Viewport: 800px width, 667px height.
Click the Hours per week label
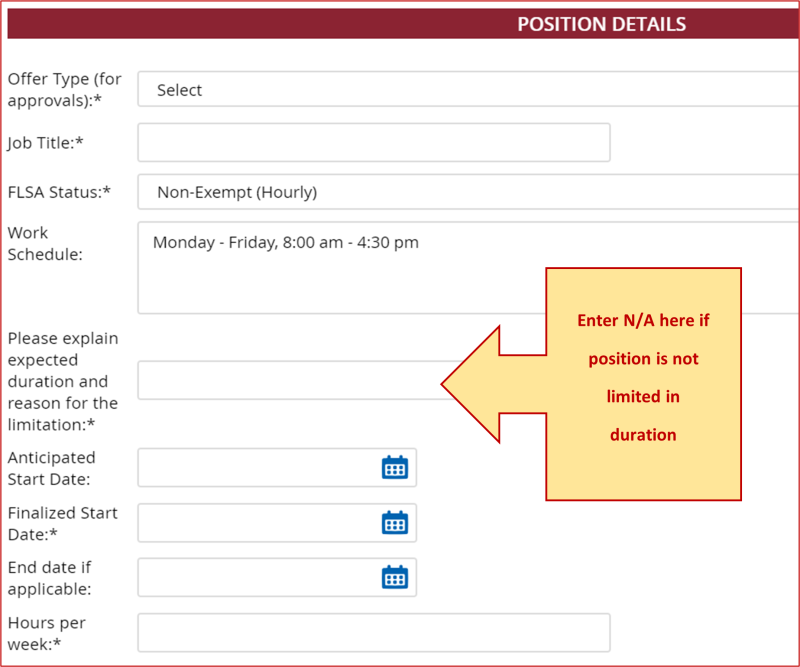[47, 633]
